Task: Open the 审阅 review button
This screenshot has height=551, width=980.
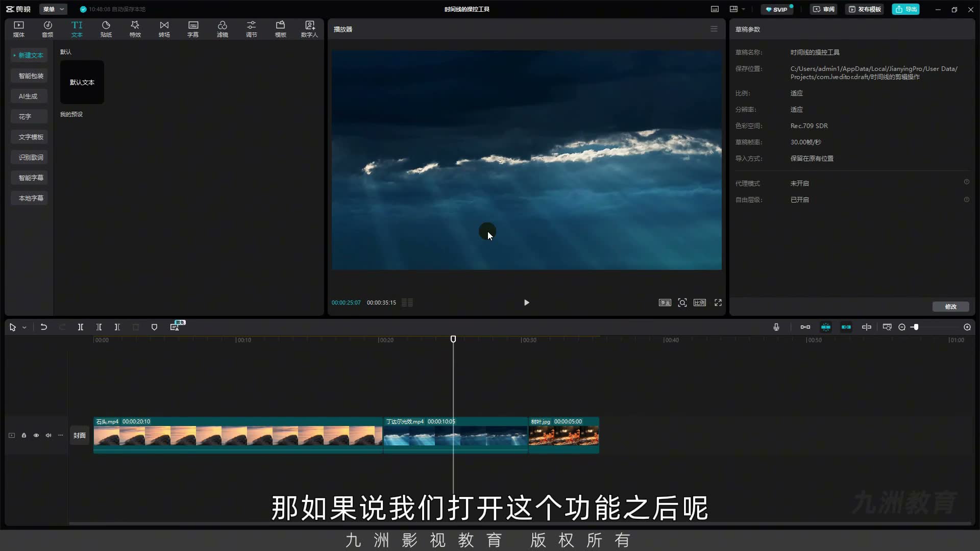Action: 824,9
